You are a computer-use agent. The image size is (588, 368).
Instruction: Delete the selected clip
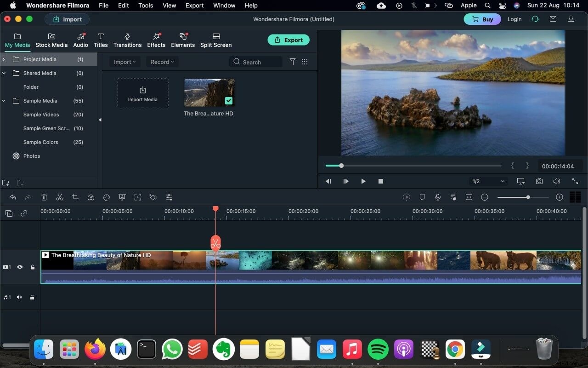[44, 197]
